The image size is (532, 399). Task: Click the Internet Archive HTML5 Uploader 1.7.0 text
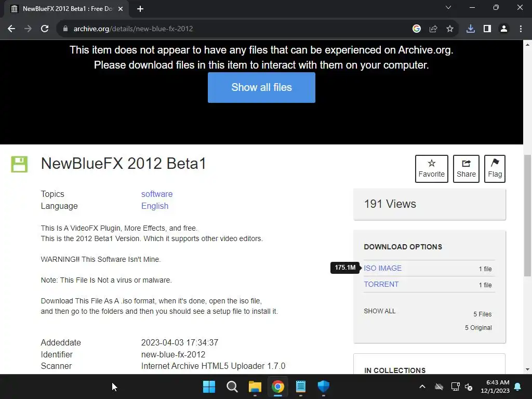[213, 366]
